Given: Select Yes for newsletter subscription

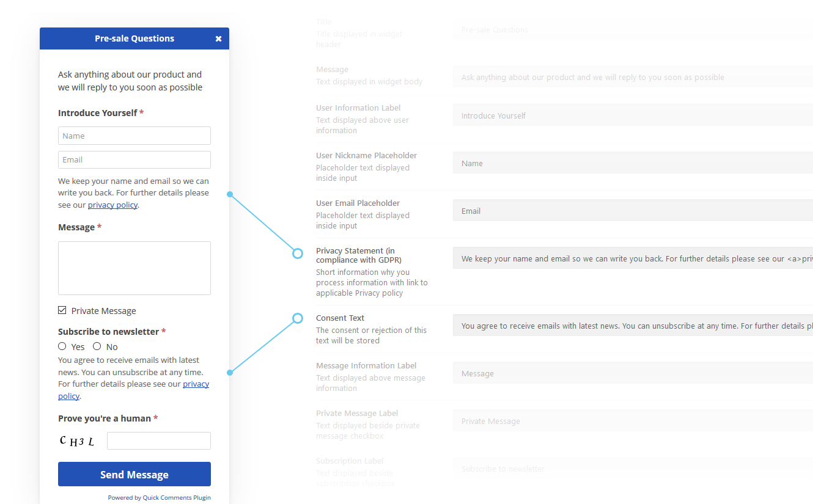Looking at the screenshot, I should [62, 346].
